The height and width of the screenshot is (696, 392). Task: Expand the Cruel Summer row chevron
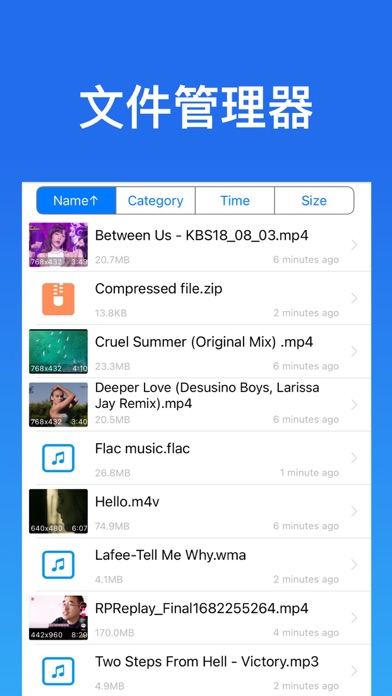(x=354, y=351)
